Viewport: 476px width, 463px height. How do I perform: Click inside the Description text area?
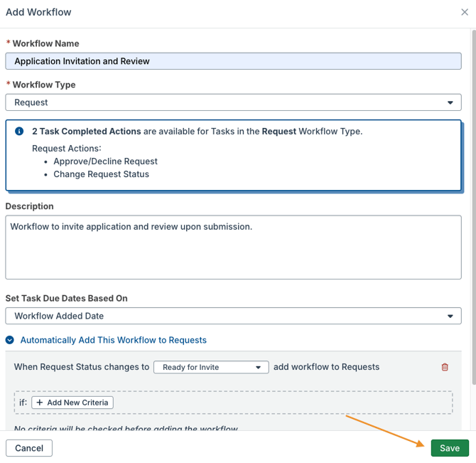(233, 248)
